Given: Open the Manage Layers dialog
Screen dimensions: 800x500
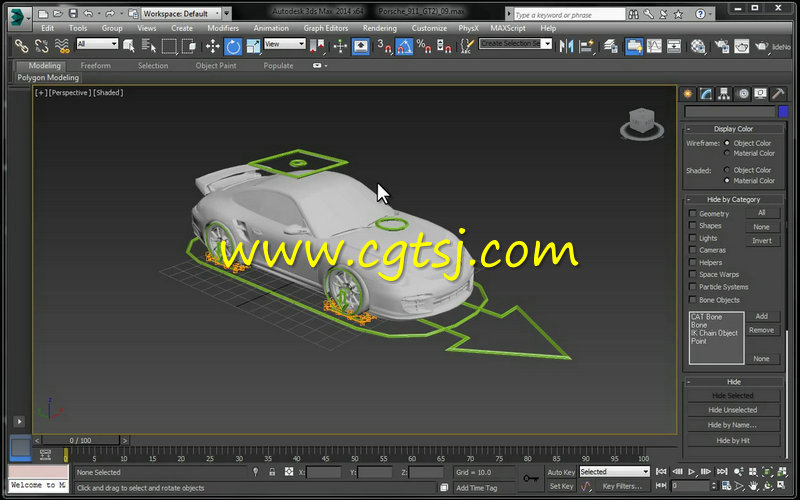Looking at the screenshot, I should pyautogui.click(x=611, y=46).
